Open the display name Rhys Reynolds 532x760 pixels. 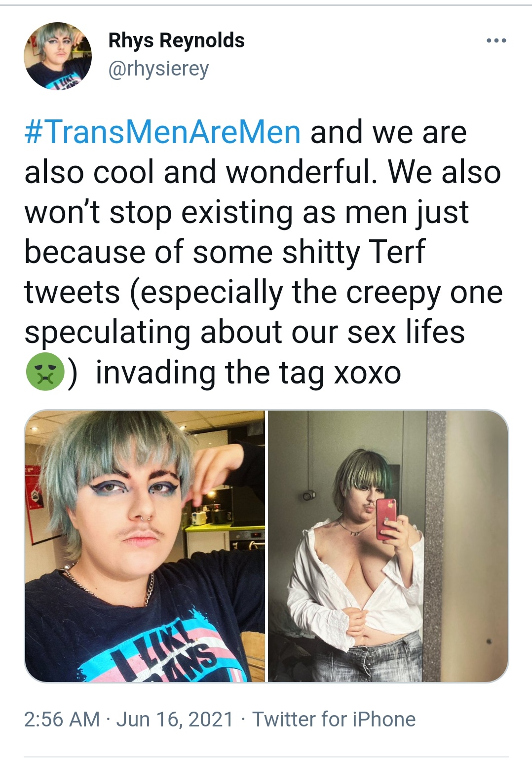176,40
